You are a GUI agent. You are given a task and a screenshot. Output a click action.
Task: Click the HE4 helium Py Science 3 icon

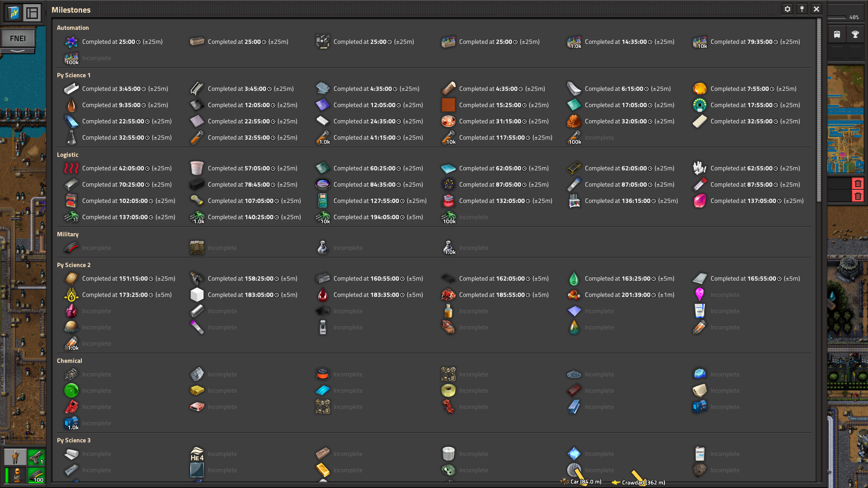pyautogui.click(x=197, y=454)
